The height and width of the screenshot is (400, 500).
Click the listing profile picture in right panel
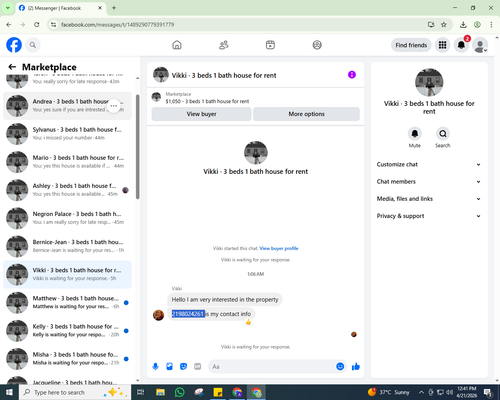point(429,82)
